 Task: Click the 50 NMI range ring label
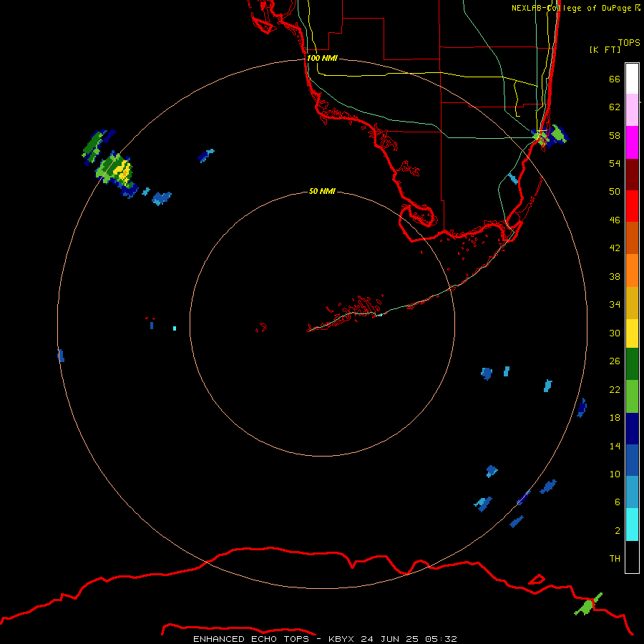point(322,191)
